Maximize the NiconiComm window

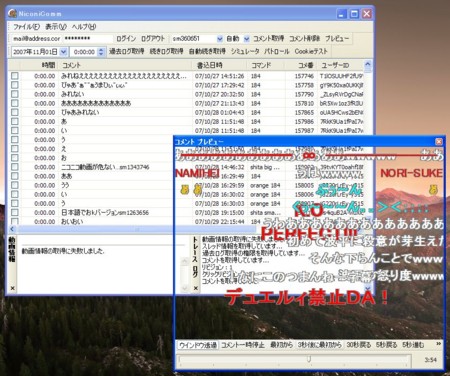tap(354, 14)
